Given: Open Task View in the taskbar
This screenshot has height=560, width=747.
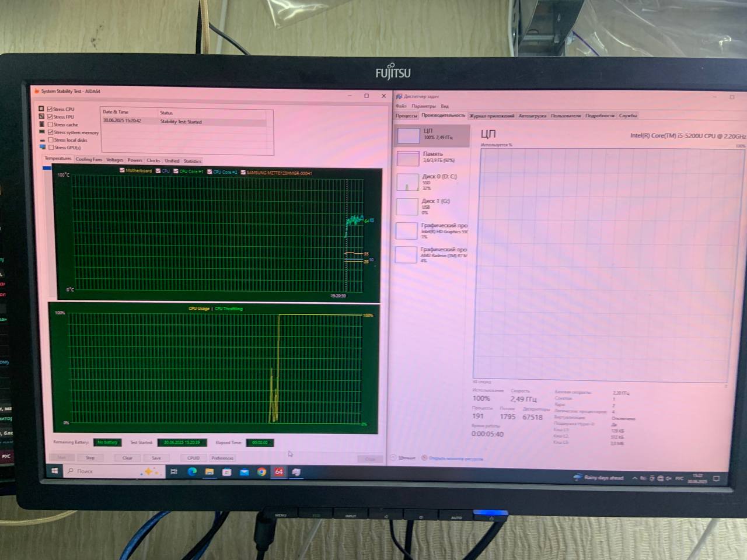Looking at the screenshot, I should click(174, 472).
